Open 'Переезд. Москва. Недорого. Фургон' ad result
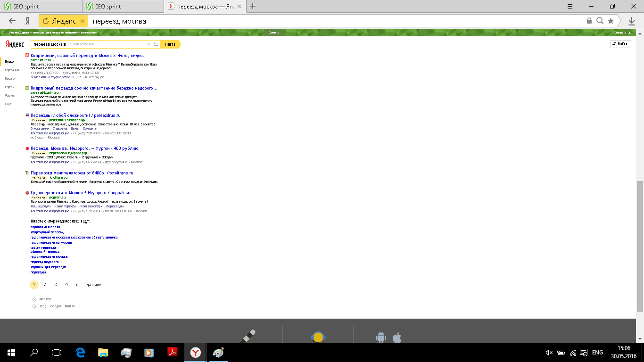 [x=84, y=148]
